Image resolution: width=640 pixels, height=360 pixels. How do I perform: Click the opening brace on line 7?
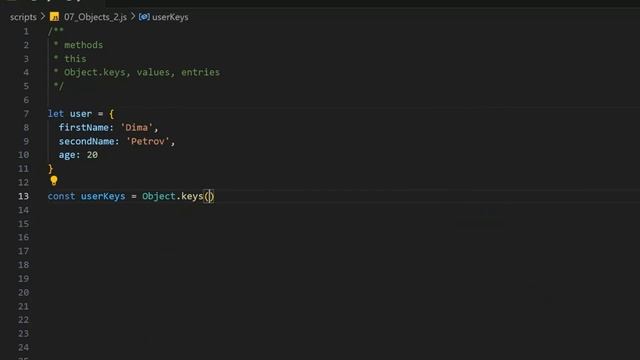click(111, 114)
